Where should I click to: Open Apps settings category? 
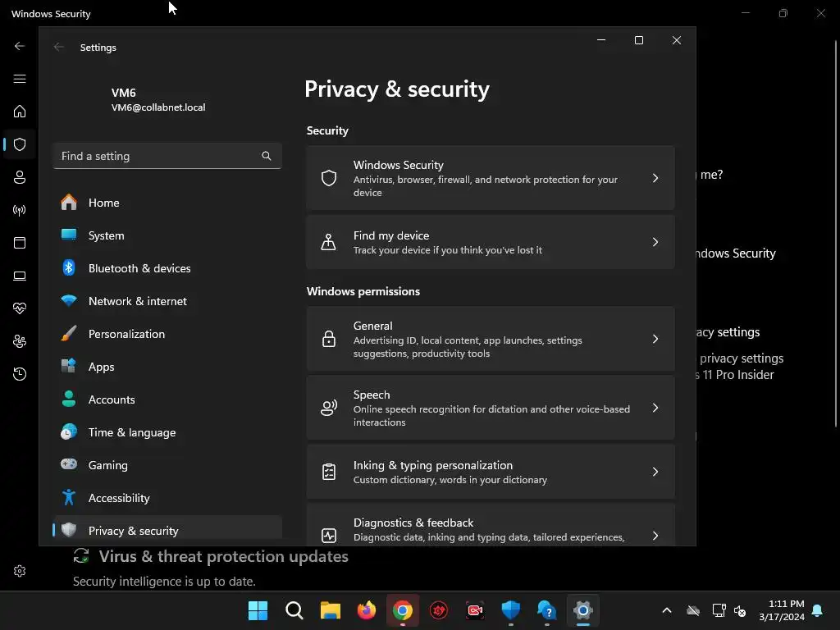167,367
